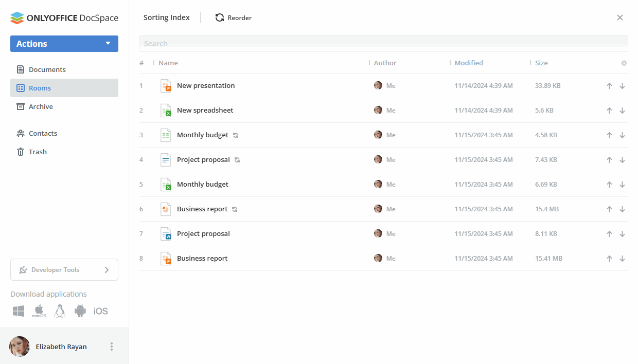Screen dimensions: 638x364
Task: Move New spreadsheet up in the list
Action: point(609,110)
